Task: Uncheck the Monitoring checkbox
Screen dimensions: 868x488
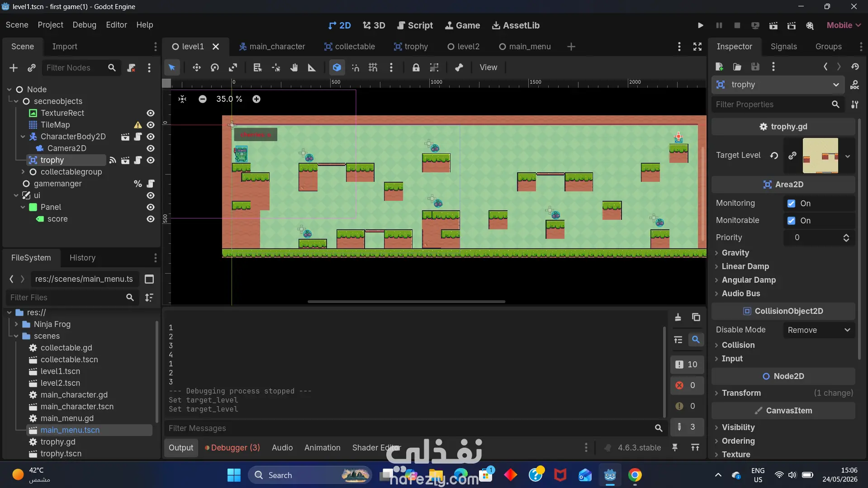Action: (x=791, y=204)
